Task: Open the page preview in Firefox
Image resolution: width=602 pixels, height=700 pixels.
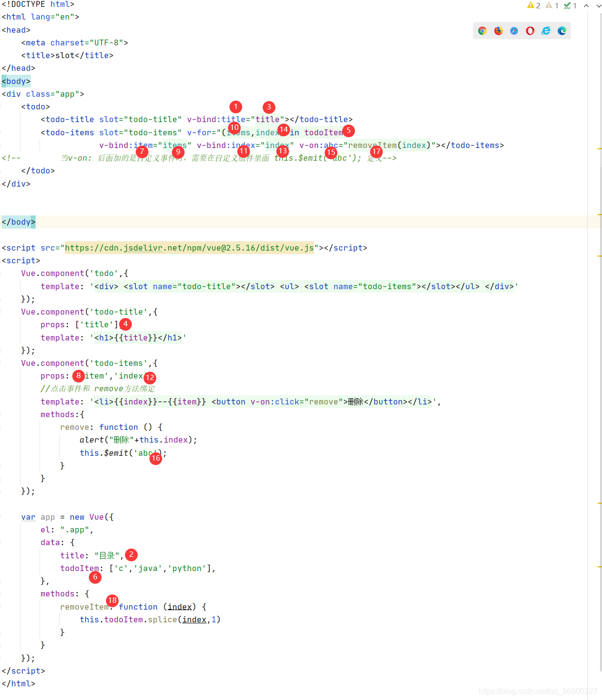Action: pos(498,31)
